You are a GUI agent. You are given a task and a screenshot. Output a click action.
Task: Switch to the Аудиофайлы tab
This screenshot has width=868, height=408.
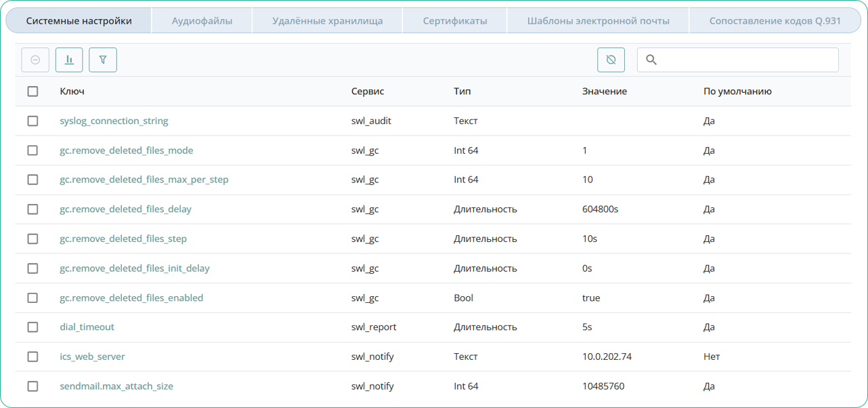click(x=202, y=21)
